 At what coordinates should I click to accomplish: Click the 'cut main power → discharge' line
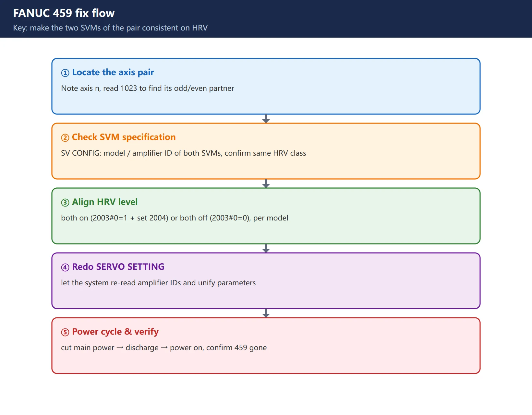tap(164, 348)
